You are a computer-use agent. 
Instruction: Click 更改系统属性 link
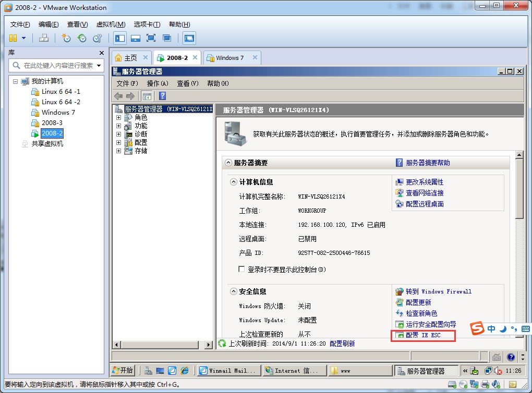[425, 182]
